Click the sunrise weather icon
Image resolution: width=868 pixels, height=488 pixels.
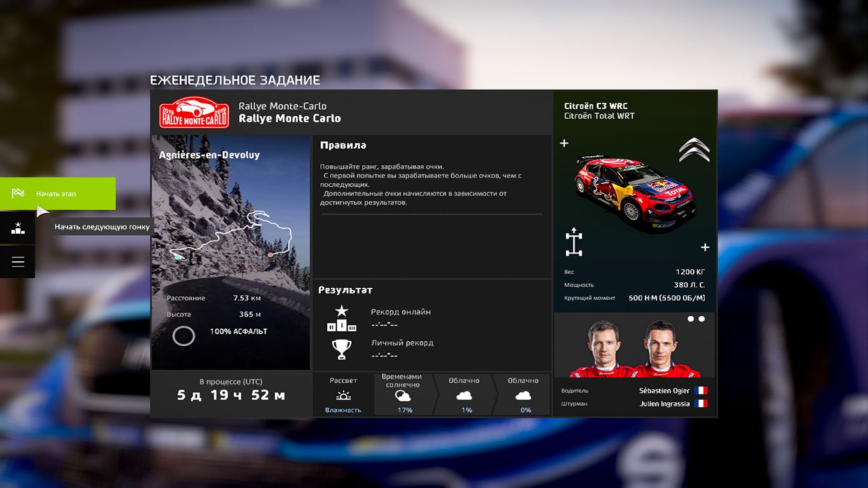pyautogui.click(x=343, y=395)
